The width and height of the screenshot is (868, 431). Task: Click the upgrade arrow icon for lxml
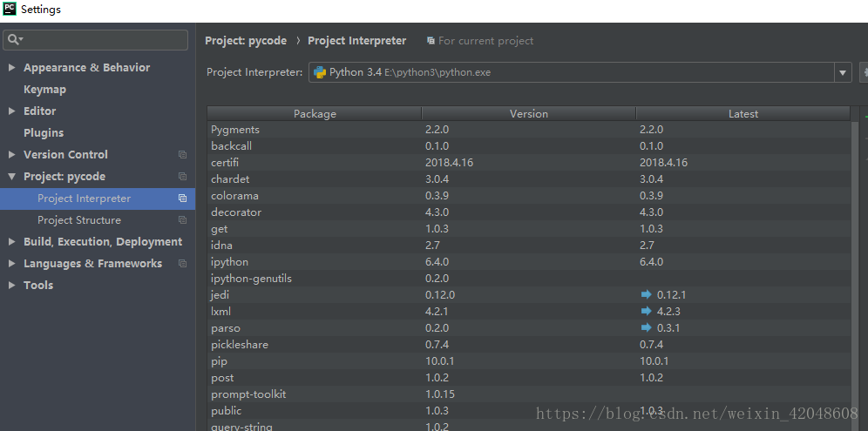tap(646, 312)
